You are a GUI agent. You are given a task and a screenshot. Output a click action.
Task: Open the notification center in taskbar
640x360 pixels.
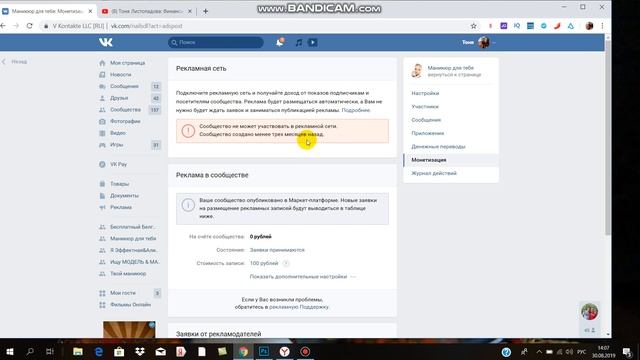coord(627,352)
